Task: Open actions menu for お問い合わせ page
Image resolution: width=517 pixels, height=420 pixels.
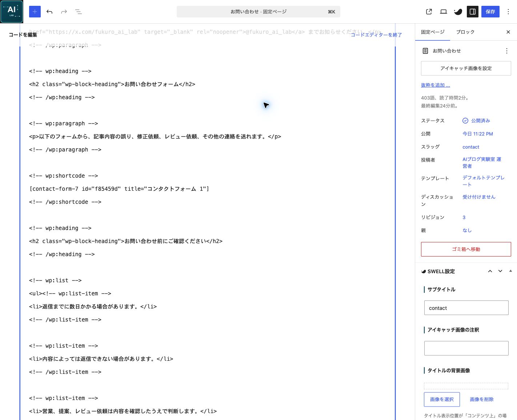Action: (x=507, y=51)
